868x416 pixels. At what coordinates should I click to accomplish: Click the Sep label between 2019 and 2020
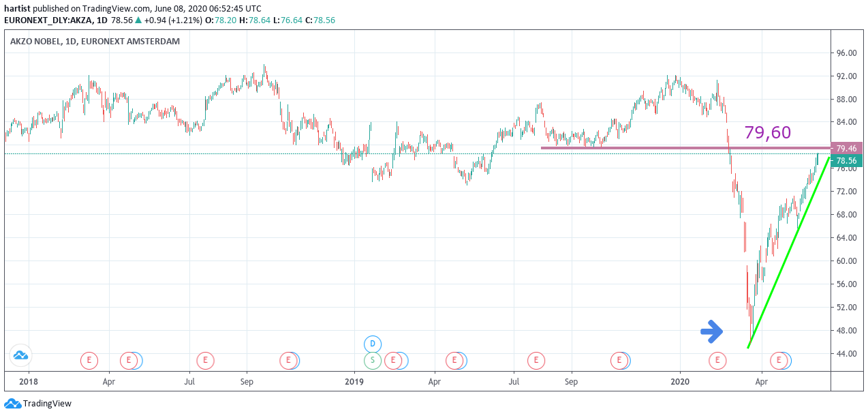(x=571, y=382)
